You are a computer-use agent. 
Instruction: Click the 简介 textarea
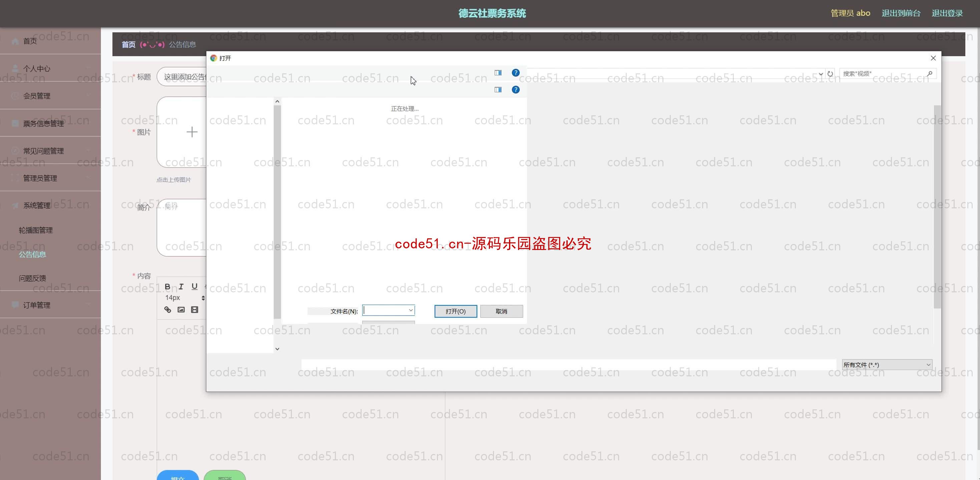[181, 227]
